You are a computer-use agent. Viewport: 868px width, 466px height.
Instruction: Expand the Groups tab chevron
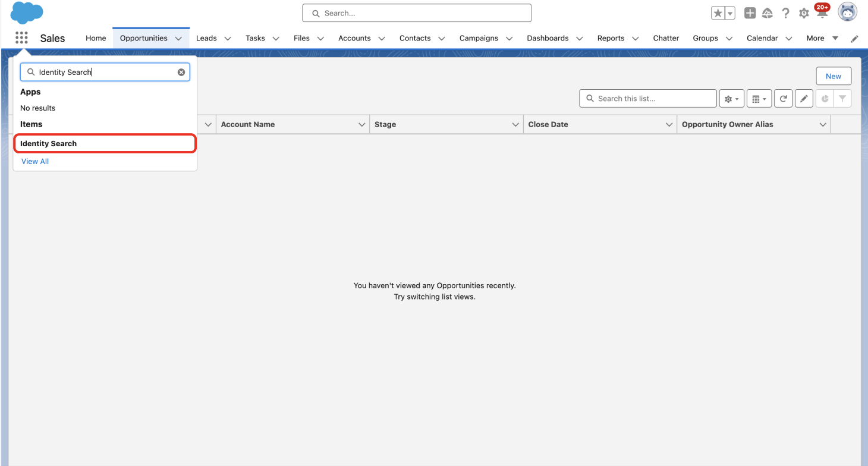[729, 39]
